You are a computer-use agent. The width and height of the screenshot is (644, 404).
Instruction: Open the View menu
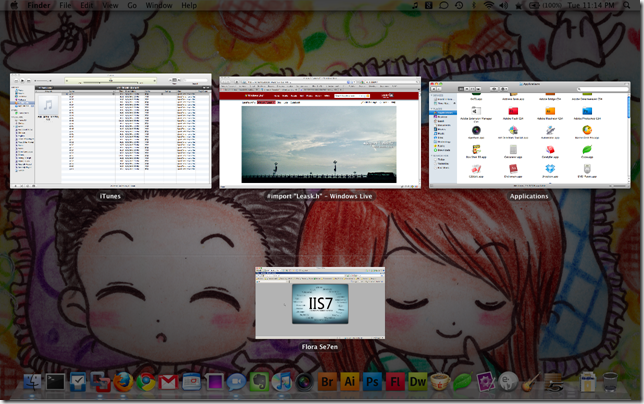[110, 5]
